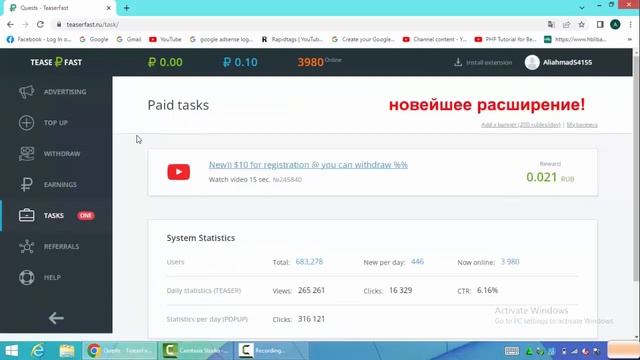Show more bookmarks overflow chevron
Screen dimensions: 640x360
629,39
